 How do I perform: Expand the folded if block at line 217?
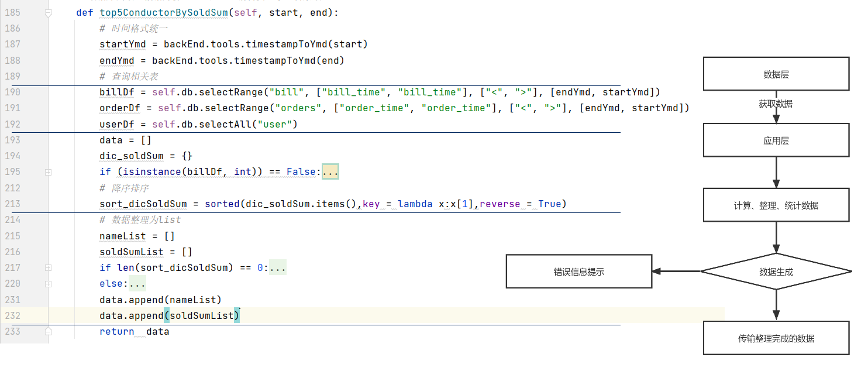point(49,267)
